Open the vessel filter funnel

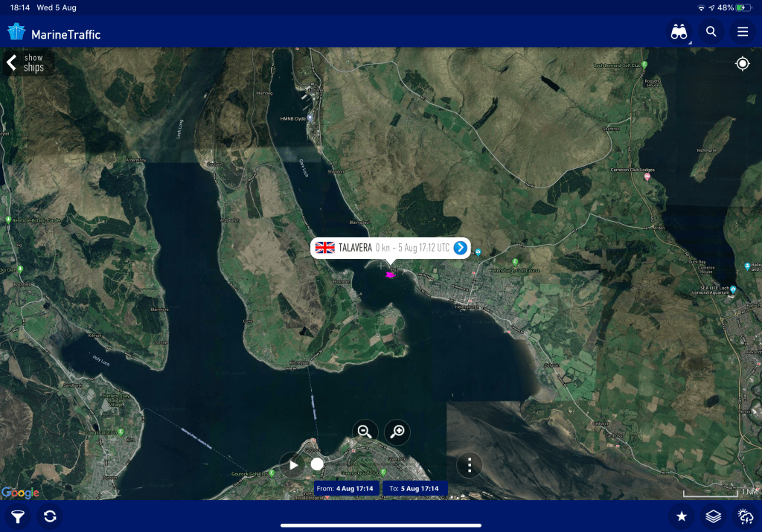tap(17, 516)
